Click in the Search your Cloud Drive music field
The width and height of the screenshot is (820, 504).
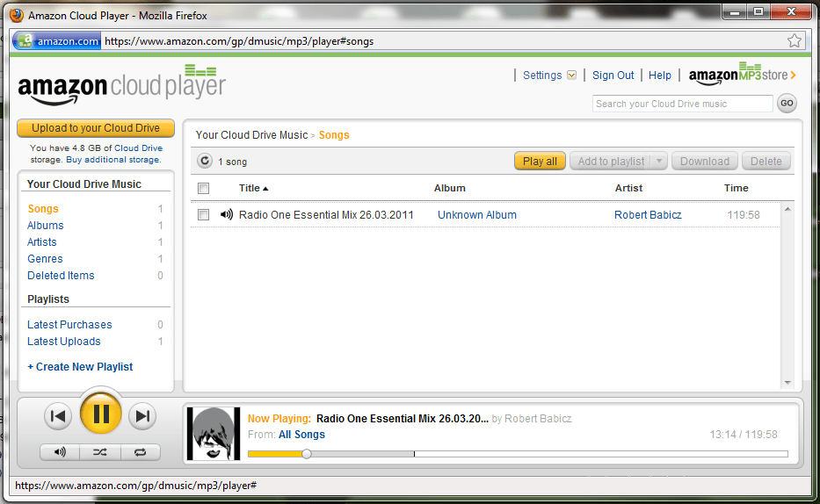click(x=683, y=104)
